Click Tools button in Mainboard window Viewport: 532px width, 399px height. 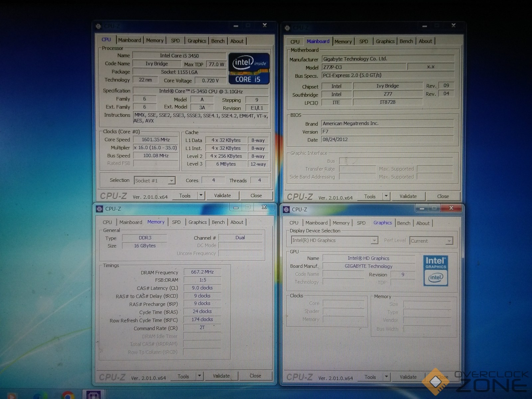click(x=370, y=196)
